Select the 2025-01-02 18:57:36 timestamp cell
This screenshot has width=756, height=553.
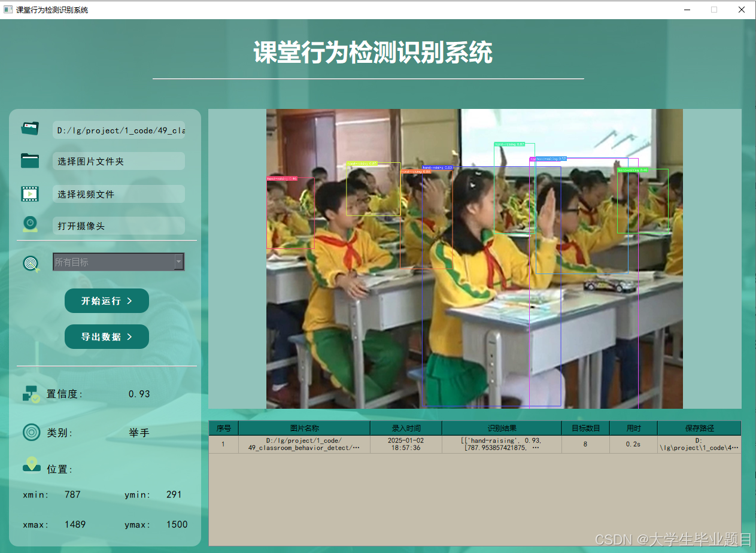click(406, 444)
